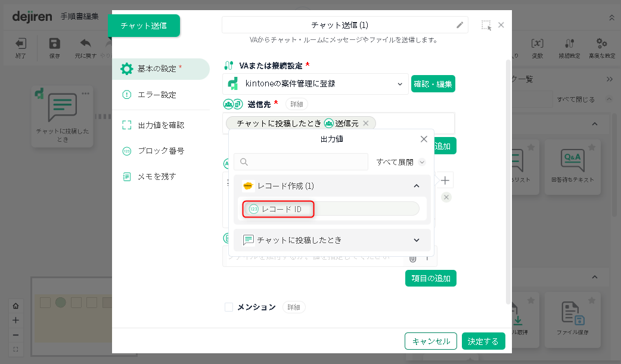
Task: Click the キャンセル button
Action: tap(431, 341)
